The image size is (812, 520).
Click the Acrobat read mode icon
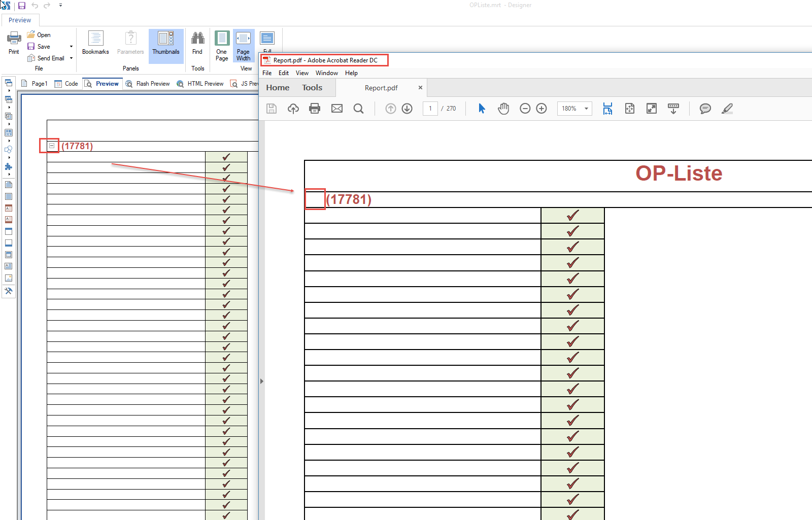[x=673, y=109]
